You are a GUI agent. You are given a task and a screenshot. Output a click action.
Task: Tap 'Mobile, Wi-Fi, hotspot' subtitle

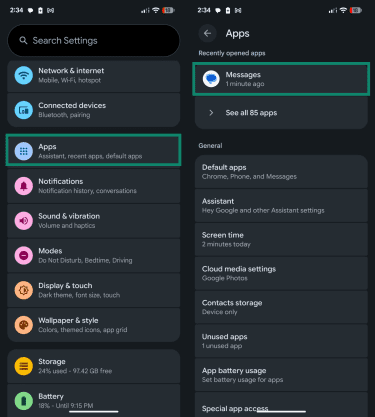[69, 80]
